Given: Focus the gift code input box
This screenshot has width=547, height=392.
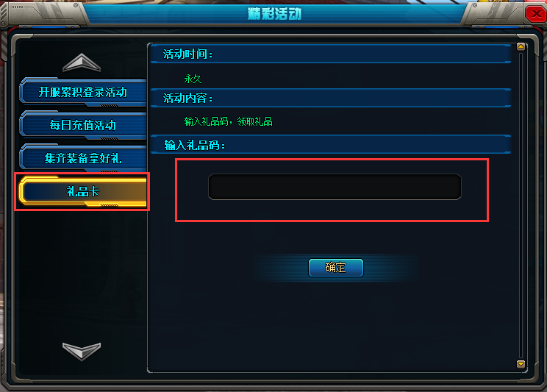Looking at the screenshot, I should (x=335, y=187).
